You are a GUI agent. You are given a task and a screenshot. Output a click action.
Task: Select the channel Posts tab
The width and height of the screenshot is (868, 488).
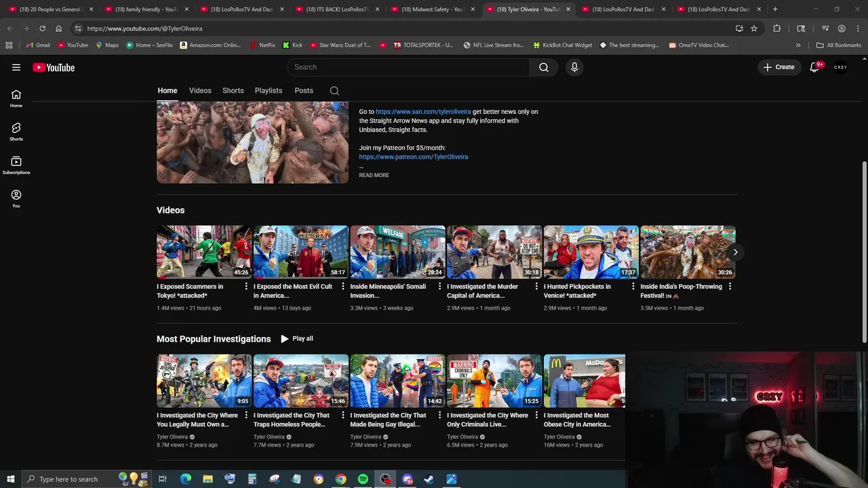(x=304, y=91)
